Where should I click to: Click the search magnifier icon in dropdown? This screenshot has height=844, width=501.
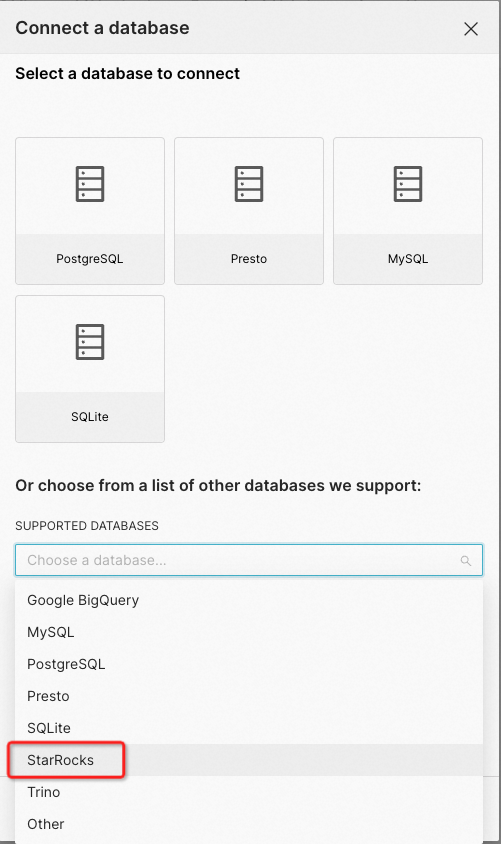[465, 561]
